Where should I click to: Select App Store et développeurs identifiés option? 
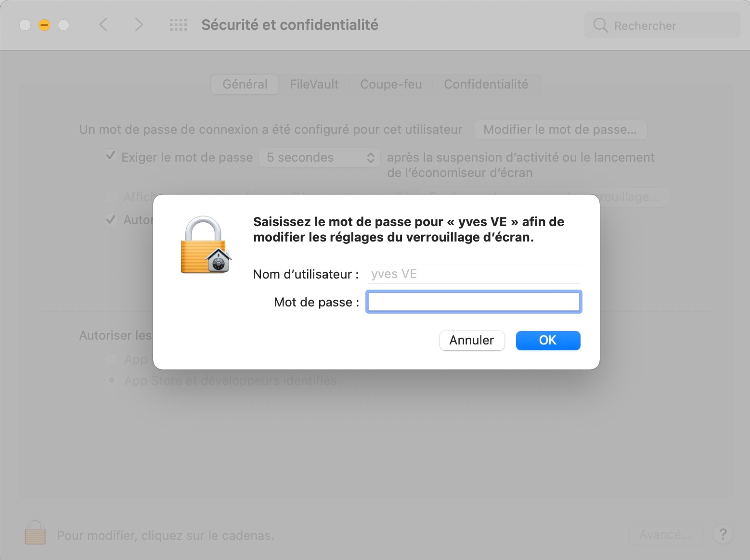(x=112, y=381)
